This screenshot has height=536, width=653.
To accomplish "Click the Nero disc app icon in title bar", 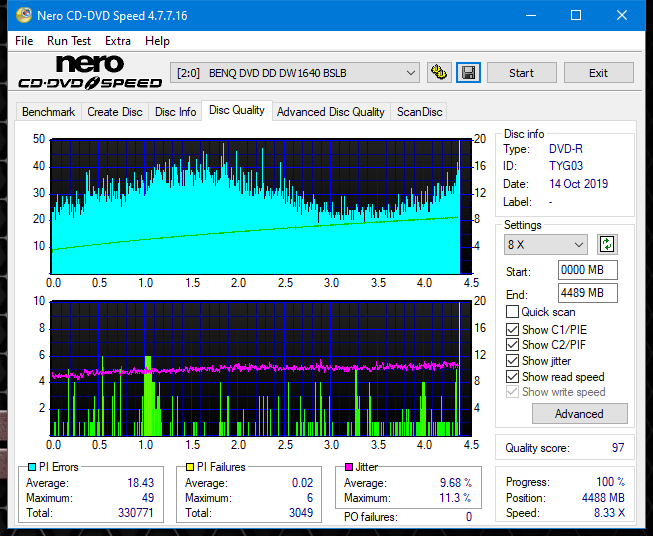I will [x=24, y=15].
